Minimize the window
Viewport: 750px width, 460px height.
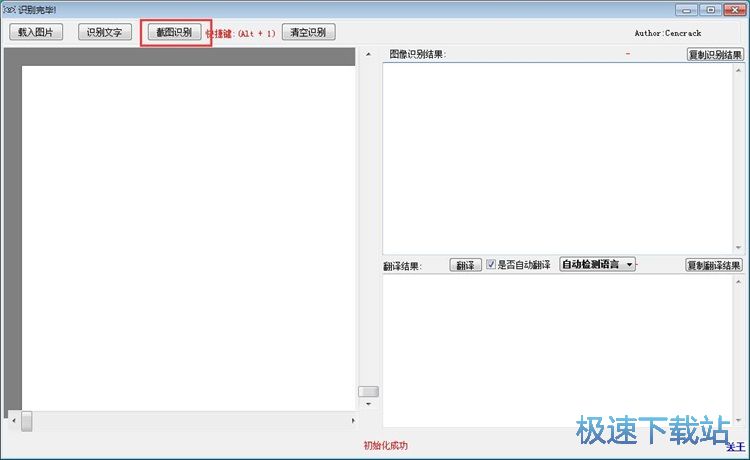click(x=687, y=10)
